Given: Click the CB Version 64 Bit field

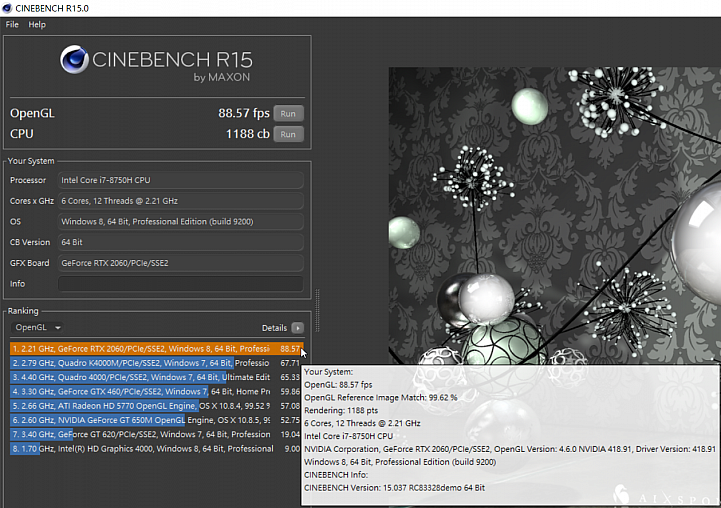Looking at the screenshot, I should (180, 242).
